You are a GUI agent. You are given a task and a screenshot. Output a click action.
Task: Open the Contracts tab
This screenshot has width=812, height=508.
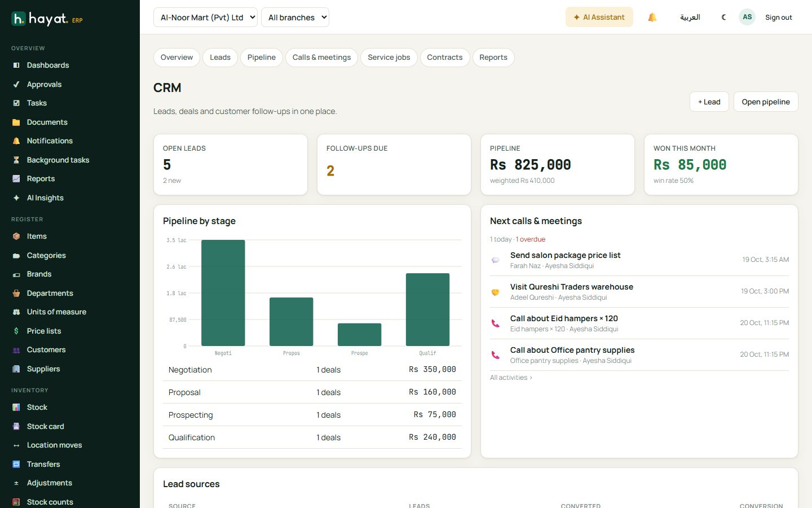[x=445, y=58]
